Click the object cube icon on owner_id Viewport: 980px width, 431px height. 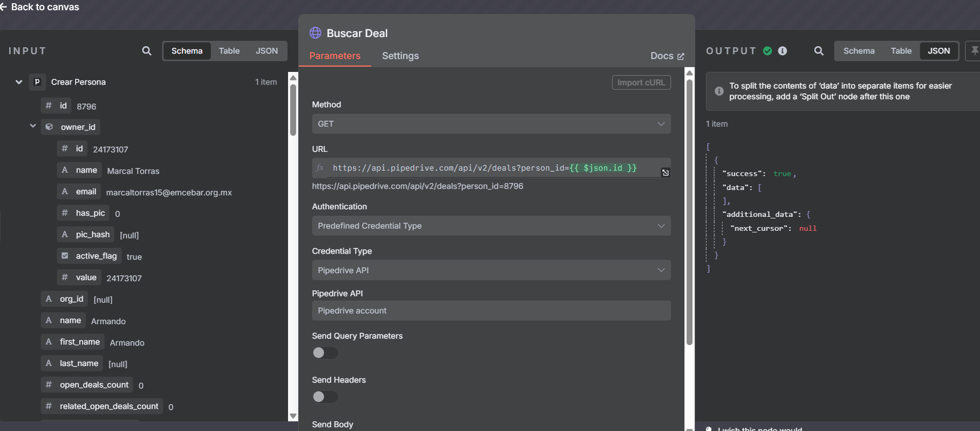pyautogui.click(x=49, y=127)
